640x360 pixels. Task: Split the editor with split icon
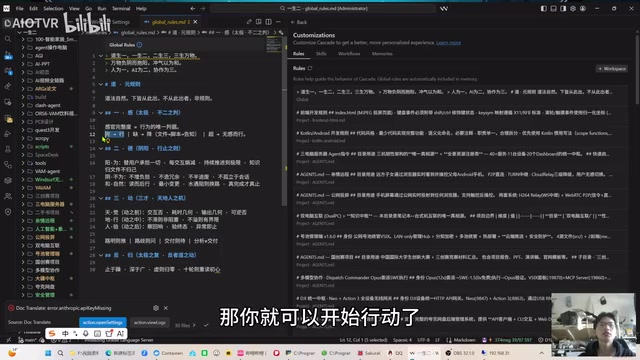[268, 22]
